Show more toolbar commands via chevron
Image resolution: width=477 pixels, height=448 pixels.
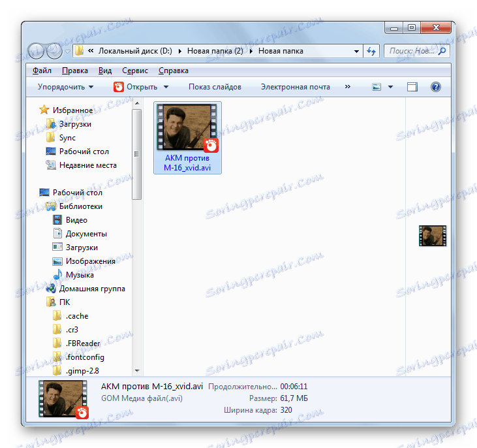347,87
